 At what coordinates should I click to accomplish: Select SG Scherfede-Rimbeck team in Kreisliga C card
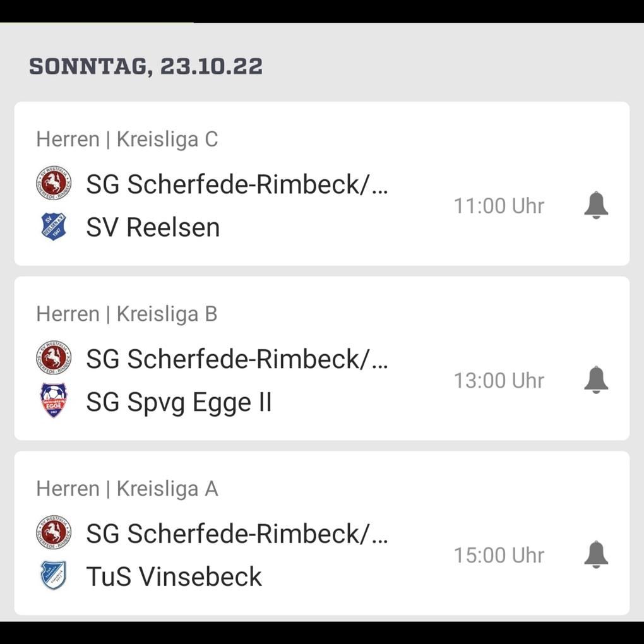[237, 184]
